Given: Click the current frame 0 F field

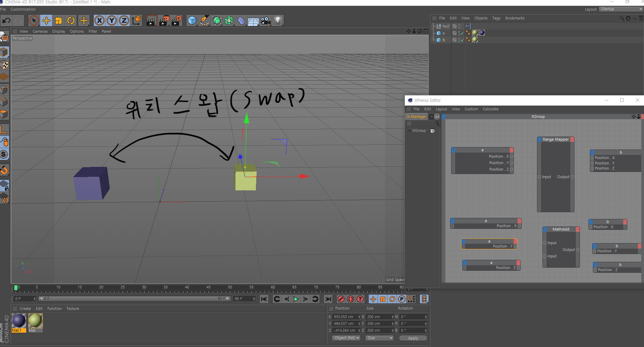Looking at the screenshot, I should 25,299.
